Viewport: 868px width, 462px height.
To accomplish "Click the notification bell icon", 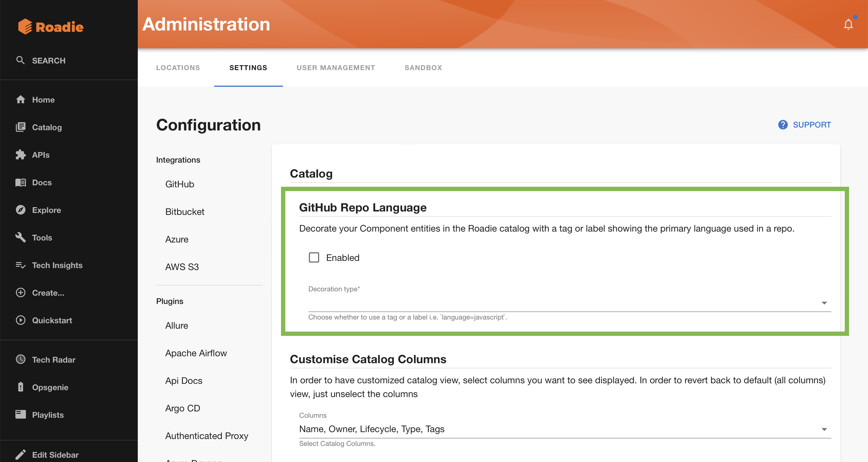I will point(847,24).
